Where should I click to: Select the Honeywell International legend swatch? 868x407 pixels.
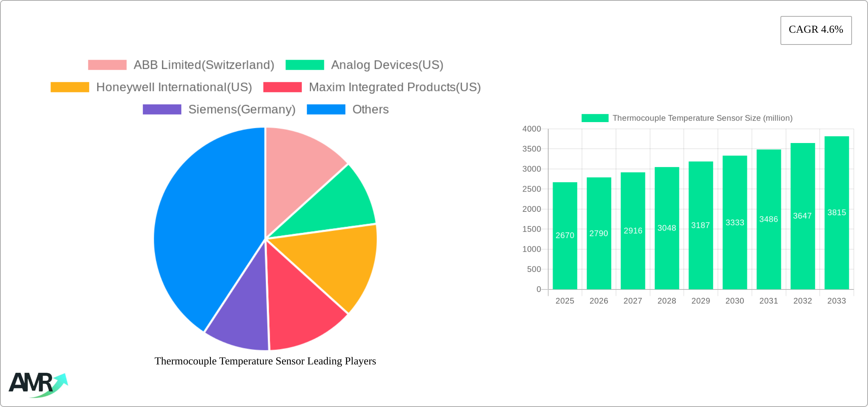[x=69, y=87]
